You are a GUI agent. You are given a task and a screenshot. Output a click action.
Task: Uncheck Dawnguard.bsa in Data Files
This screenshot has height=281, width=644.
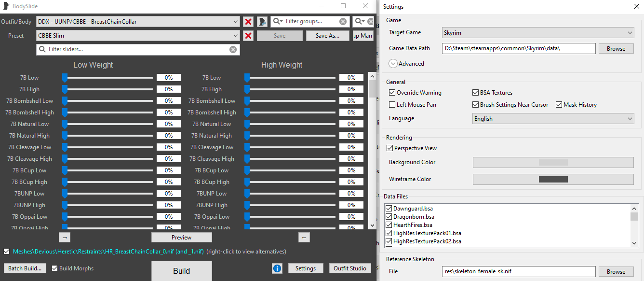[x=389, y=209]
